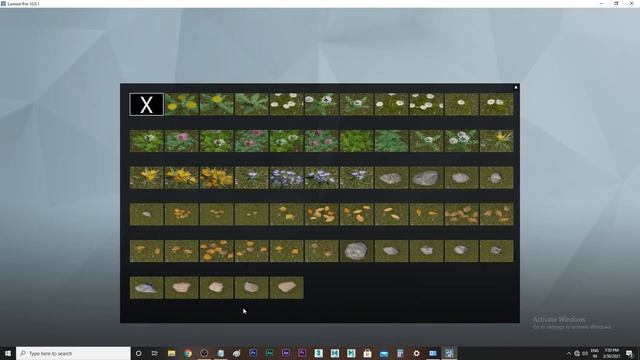This screenshot has height=360, width=640.
Task: Pick the bluish-grey flat stone in the last row
Action: 147,288
